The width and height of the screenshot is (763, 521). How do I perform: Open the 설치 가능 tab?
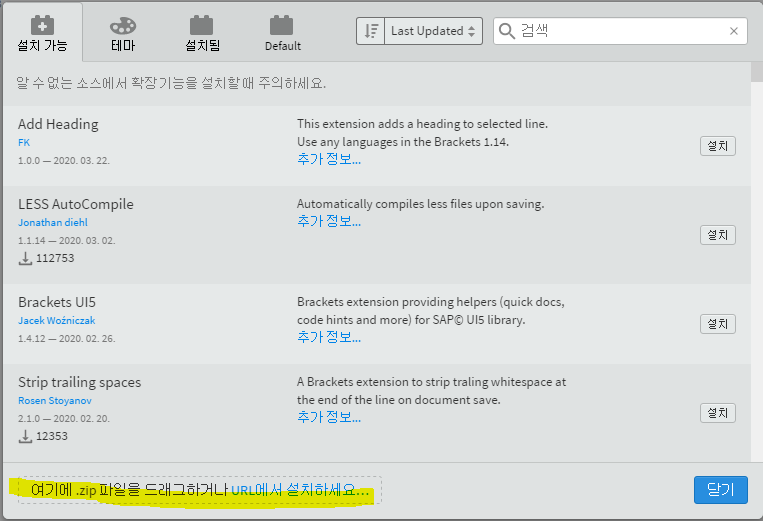[x=42, y=33]
